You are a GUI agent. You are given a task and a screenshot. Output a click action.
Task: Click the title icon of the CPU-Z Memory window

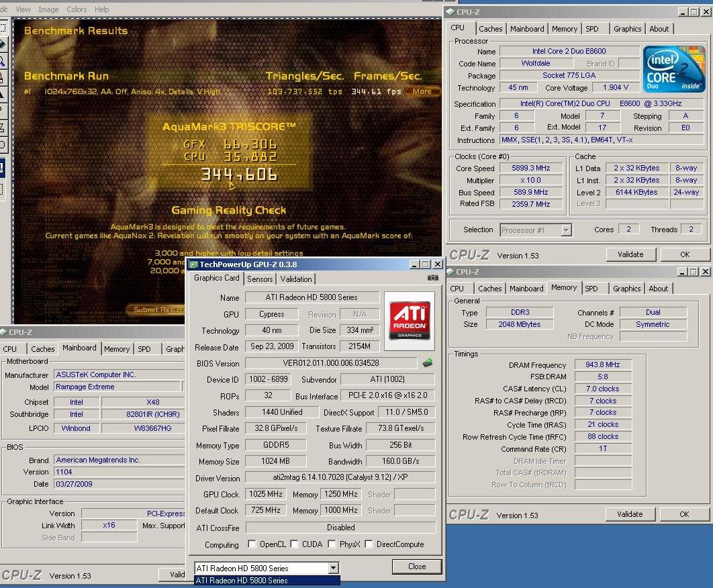click(x=450, y=272)
